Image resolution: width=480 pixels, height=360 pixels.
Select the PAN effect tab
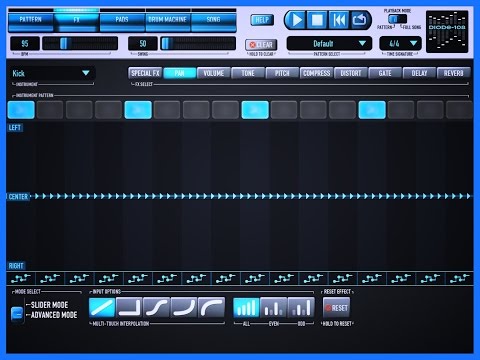(180, 73)
